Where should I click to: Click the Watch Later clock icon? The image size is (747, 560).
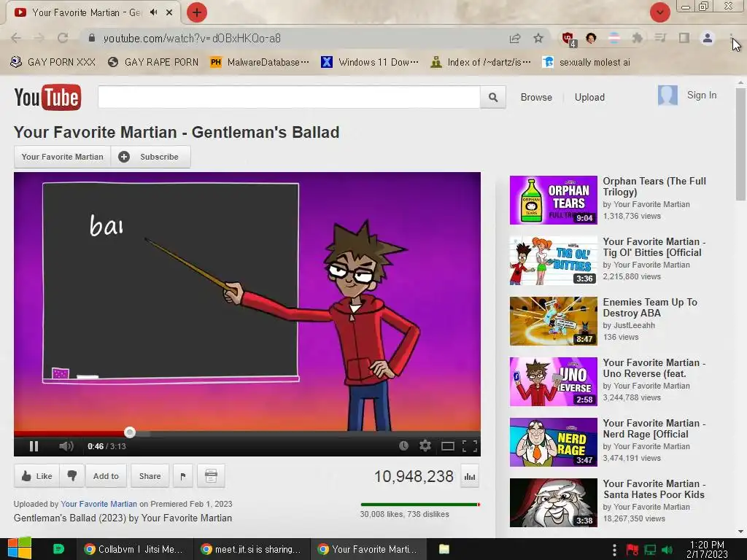(403, 446)
